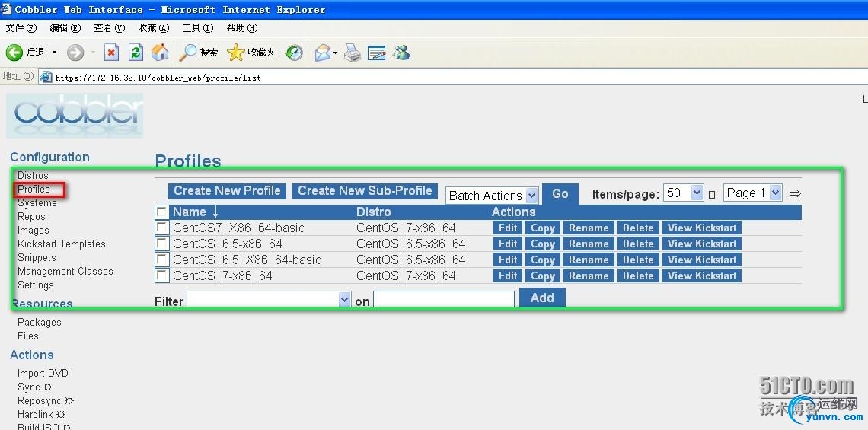Check the CentOS_6.5-x86_64 profile checkbox
This screenshot has height=430, width=868.
coord(162,244)
